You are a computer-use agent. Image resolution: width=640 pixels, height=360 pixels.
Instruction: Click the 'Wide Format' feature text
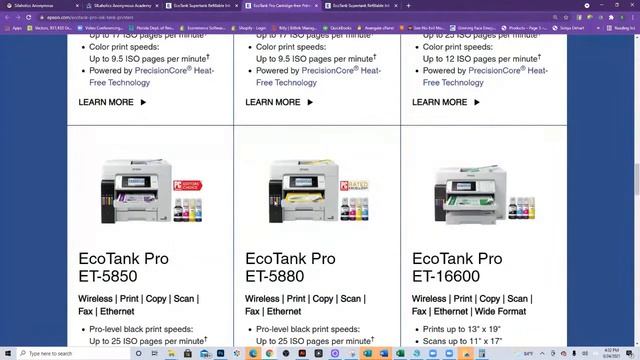pyautogui.click(x=500, y=311)
